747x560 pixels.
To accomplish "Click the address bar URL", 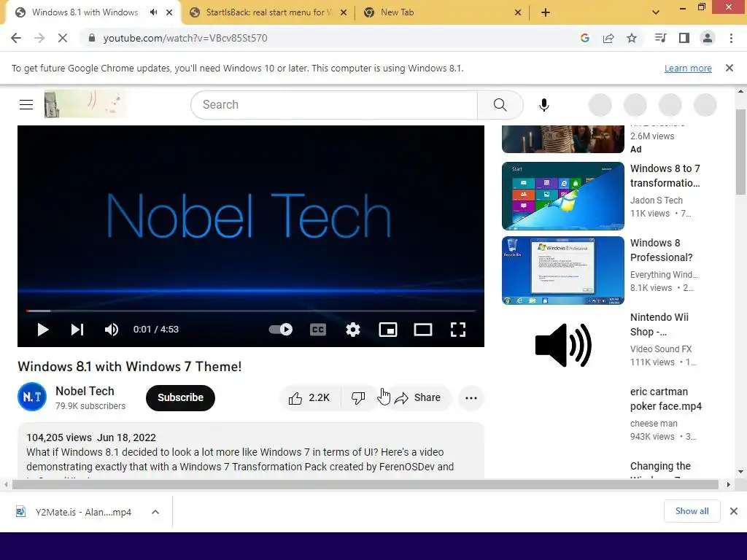I will [185, 38].
